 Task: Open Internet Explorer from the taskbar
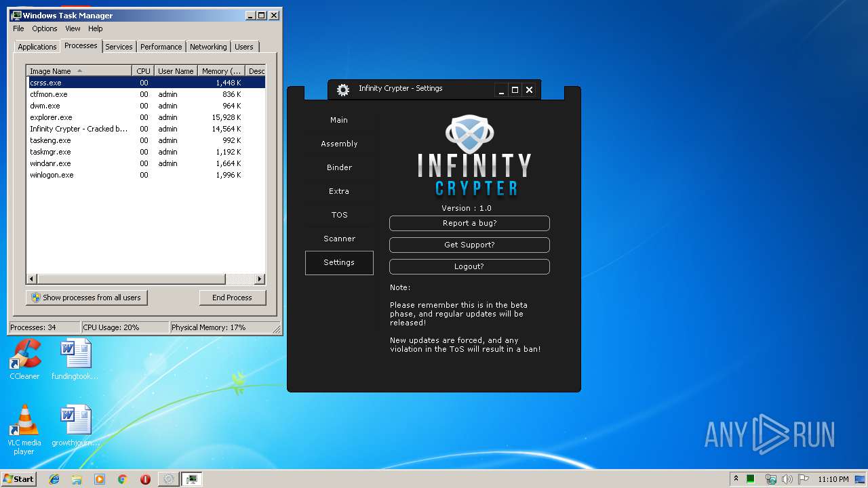[x=54, y=479]
